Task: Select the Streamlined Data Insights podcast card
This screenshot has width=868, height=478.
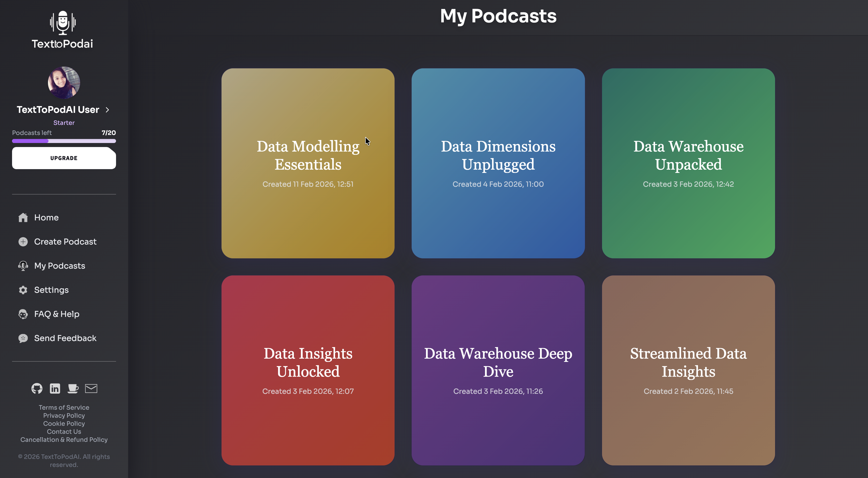Action: click(x=688, y=370)
